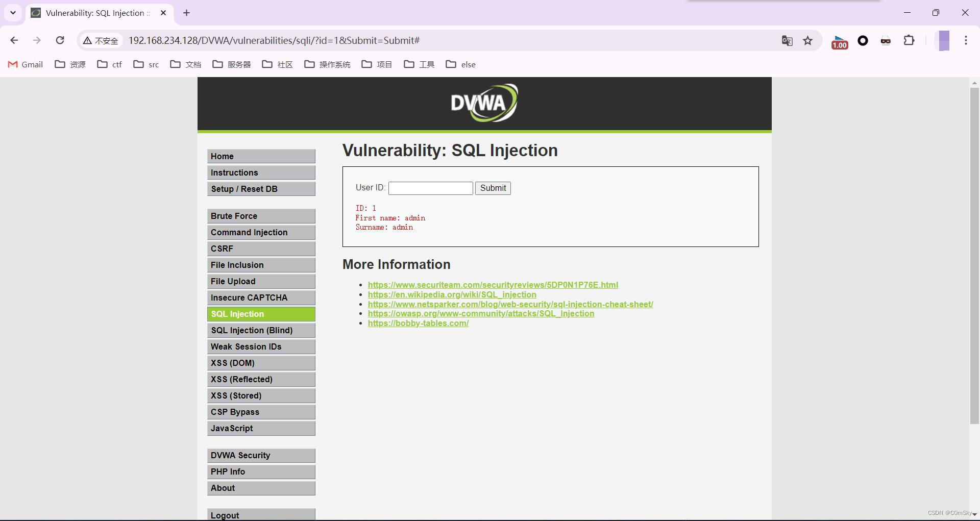This screenshot has width=980, height=521.
Task: Open the Gmail bookmark
Action: [26, 64]
